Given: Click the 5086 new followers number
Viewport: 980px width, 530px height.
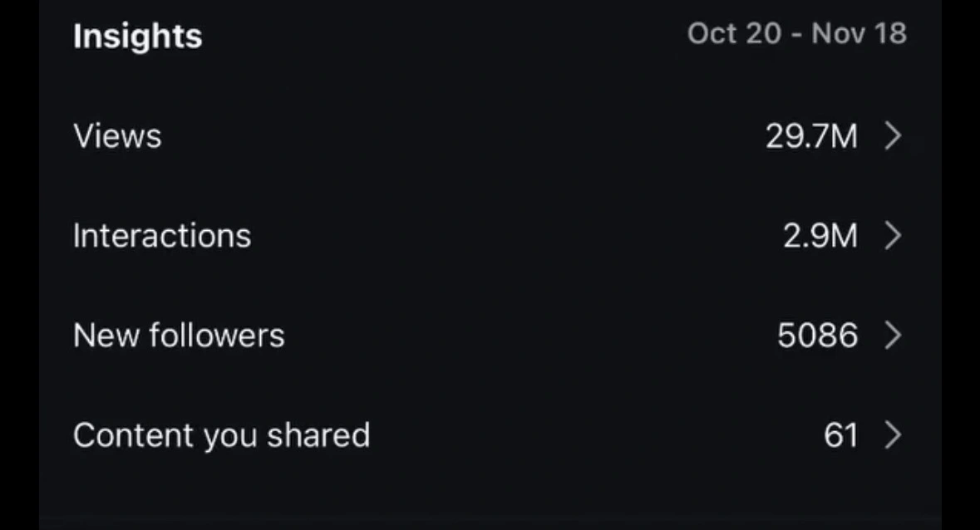Looking at the screenshot, I should [x=817, y=336].
